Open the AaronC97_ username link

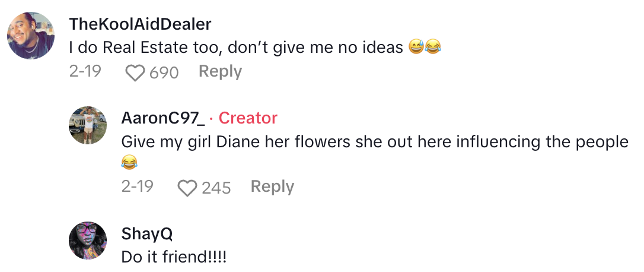(162, 118)
